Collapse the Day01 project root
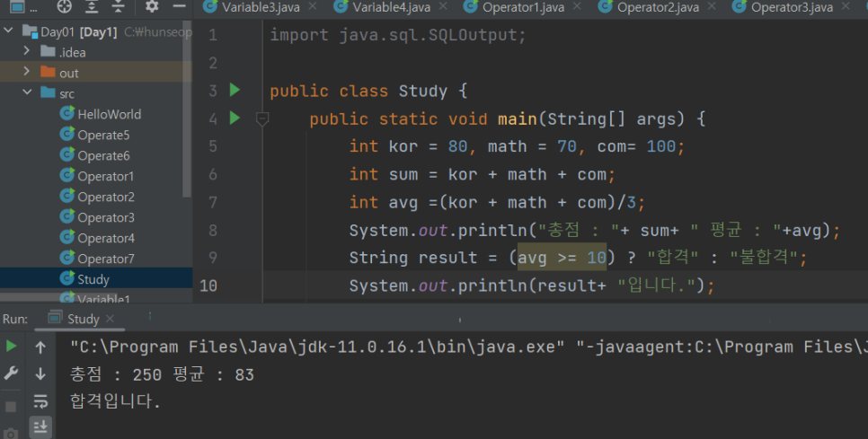Screen dimensions: 868x439 [8, 31]
